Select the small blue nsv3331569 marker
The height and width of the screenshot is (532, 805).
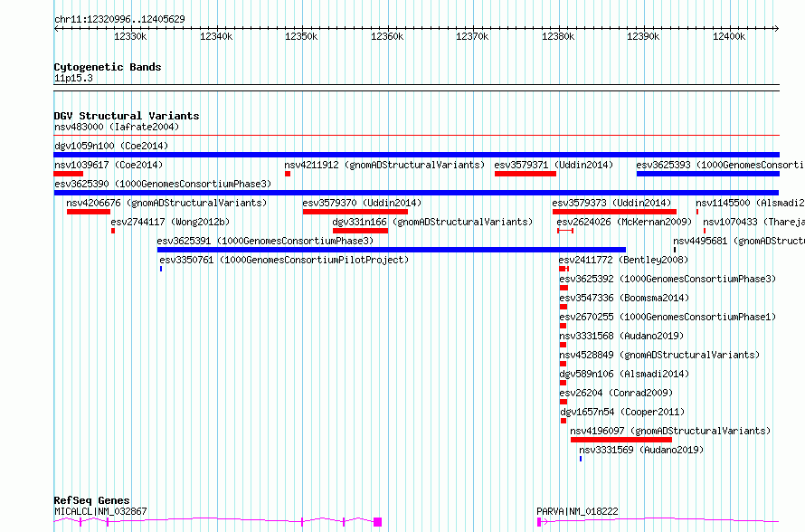[x=581, y=459]
